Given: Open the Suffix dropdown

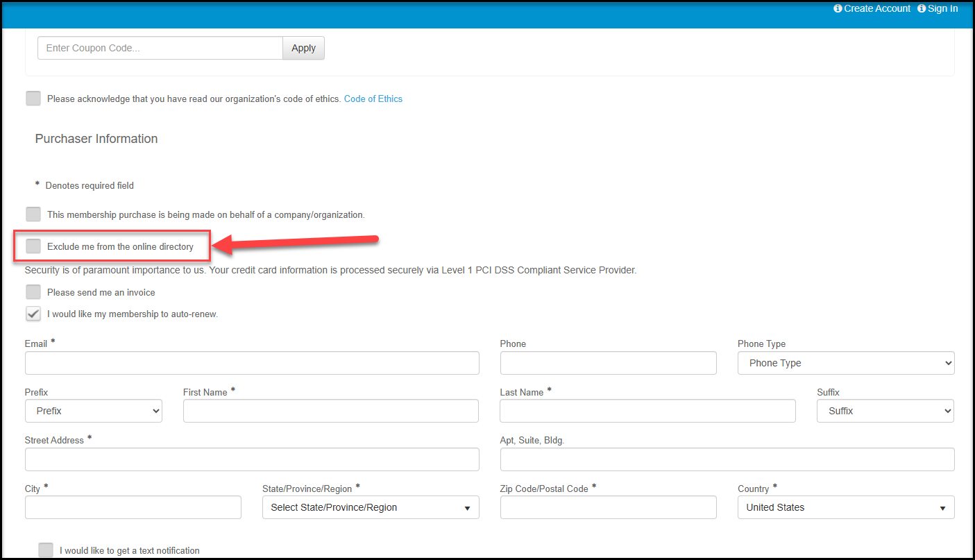Looking at the screenshot, I should coord(885,411).
